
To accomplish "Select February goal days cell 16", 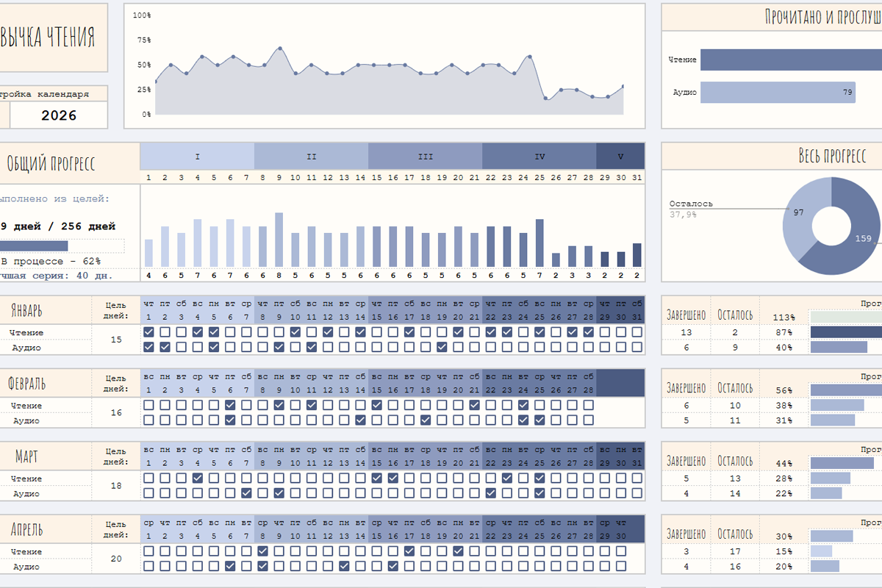I will coord(116,412).
